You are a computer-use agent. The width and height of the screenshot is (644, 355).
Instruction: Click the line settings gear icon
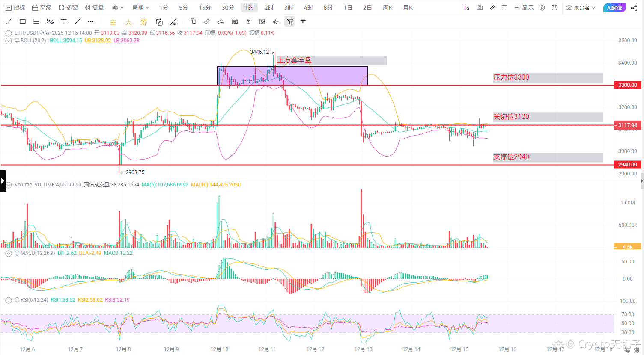[x=173, y=22]
